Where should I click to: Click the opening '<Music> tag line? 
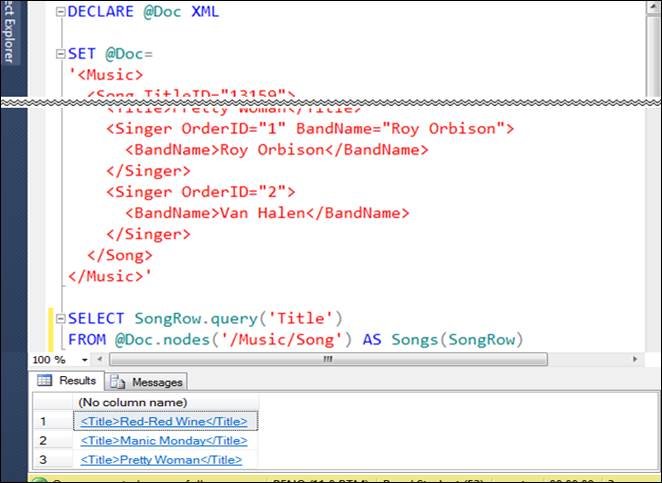pyautogui.click(x=106, y=75)
